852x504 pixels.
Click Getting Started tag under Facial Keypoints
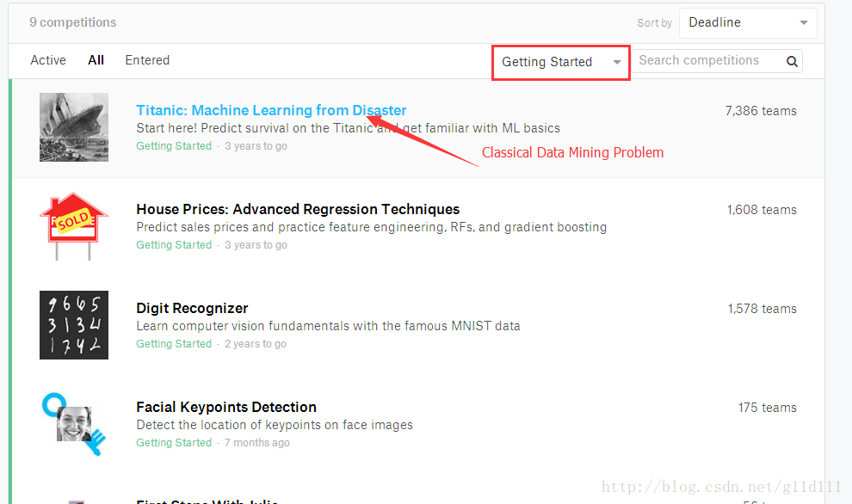[x=174, y=443]
